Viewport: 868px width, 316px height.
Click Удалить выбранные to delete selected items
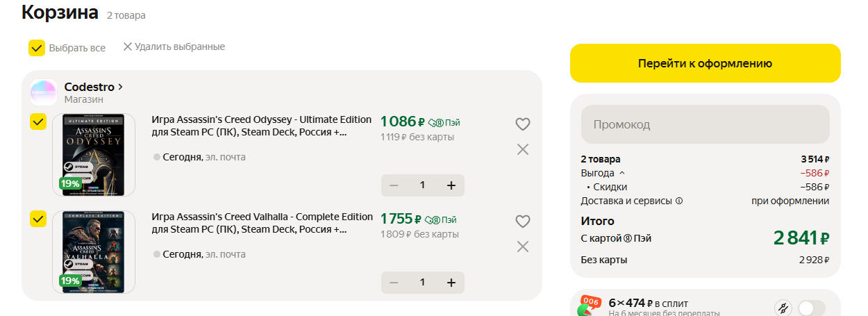pyautogui.click(x=174, y=47)
